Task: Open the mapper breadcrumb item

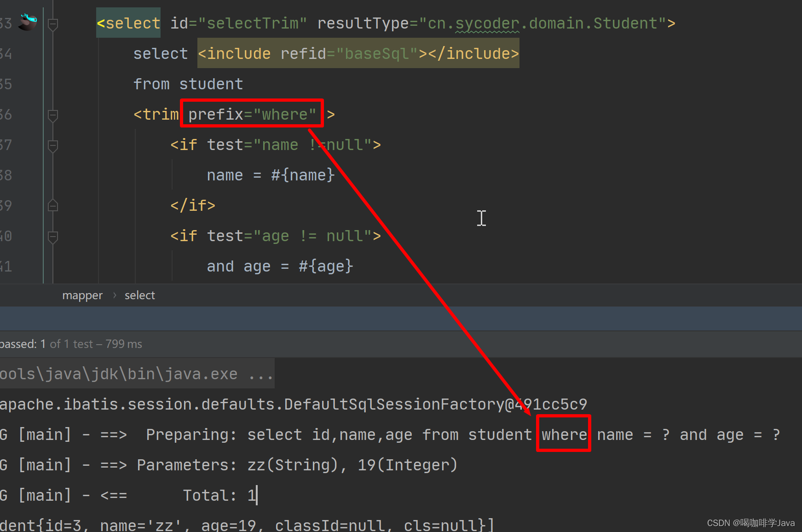Action: click(x=82, y=295)
